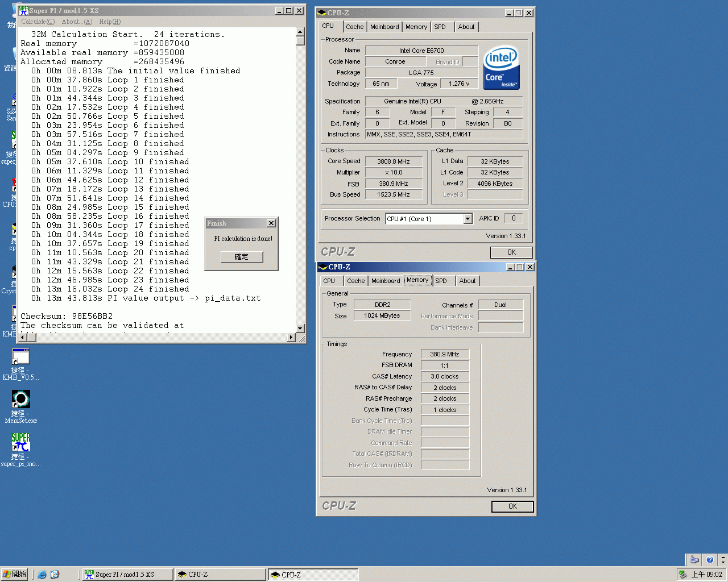Screen dimensions: 728x582
Task: Open About tab in lower CPU-Z window
Action: [x=468, y=281]
